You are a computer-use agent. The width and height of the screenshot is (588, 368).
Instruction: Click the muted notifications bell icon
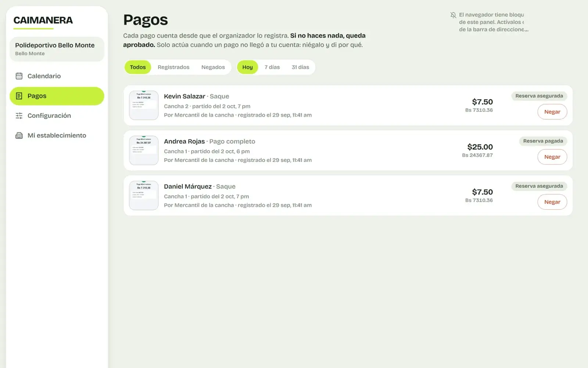(453, 15)
